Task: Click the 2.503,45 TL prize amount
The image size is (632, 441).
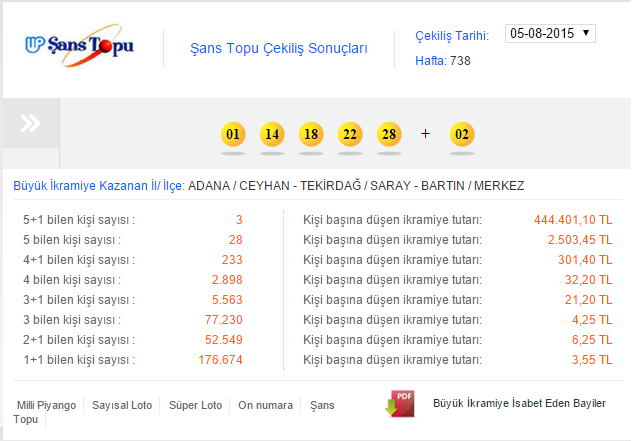Action: pyautogui.click(x=580, y=240)
